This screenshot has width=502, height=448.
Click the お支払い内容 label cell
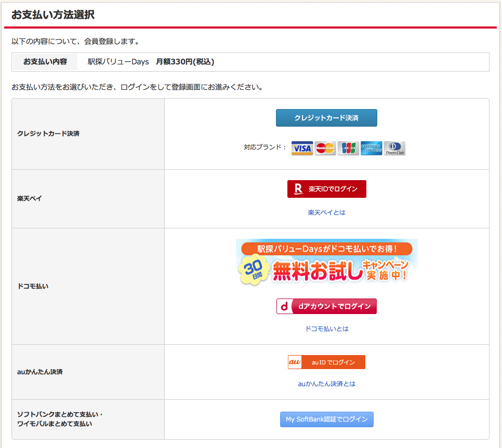[x=45, y=62]
